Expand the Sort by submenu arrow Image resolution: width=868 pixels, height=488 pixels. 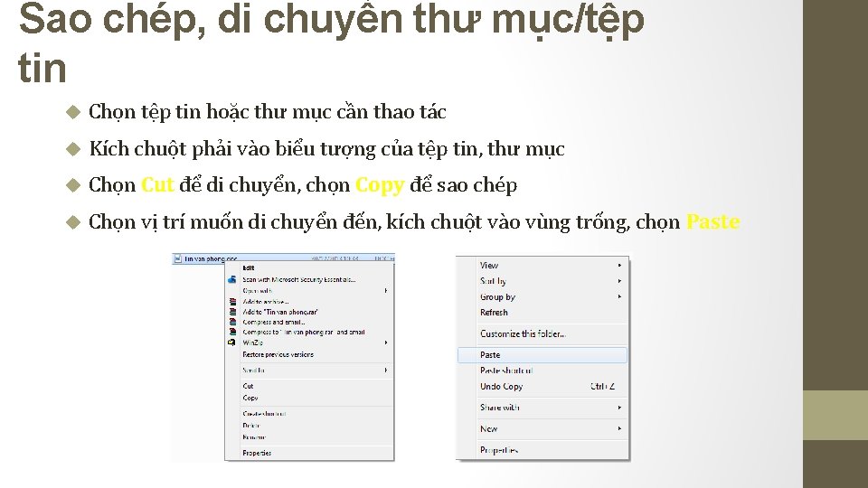tap(619, 281)
